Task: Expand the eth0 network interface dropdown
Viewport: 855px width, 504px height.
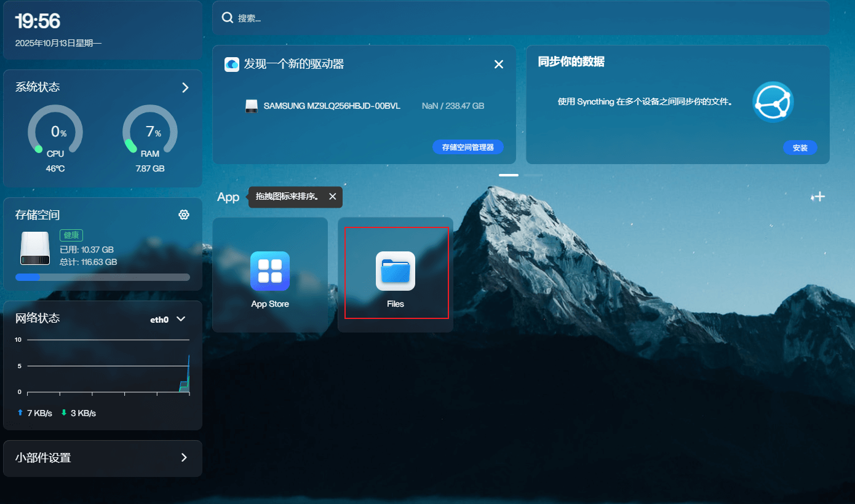Action: pos(181,319)
